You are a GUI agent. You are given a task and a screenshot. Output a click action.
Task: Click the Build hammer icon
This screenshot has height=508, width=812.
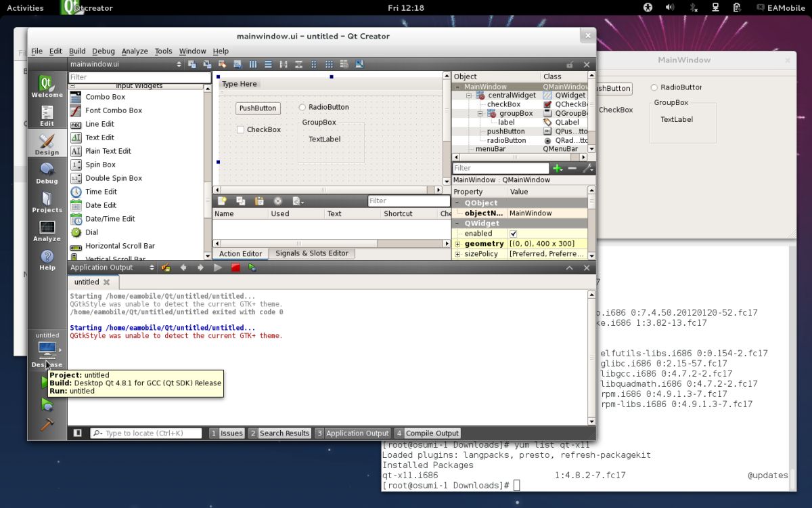pyautogui.click(x=47, y=425)
